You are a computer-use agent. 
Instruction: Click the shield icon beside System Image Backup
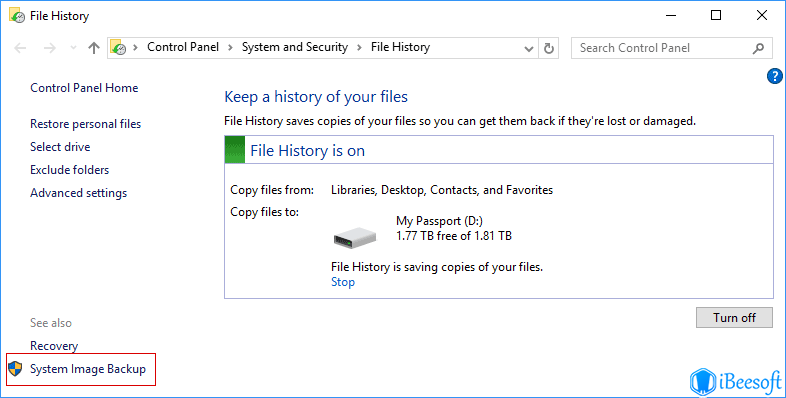click(16, 369)
